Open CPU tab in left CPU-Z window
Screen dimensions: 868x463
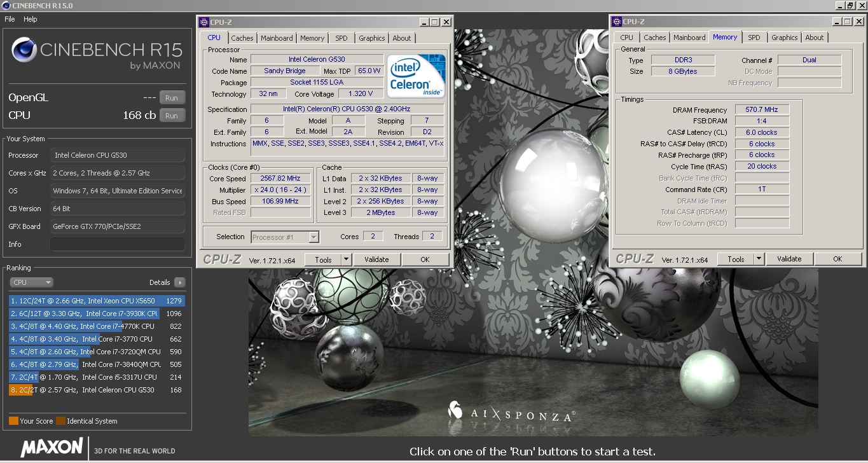[x=214, y=38]
